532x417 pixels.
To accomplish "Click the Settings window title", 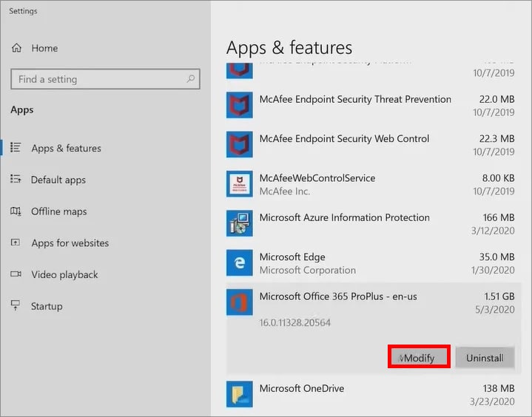I will click(23, 11).
